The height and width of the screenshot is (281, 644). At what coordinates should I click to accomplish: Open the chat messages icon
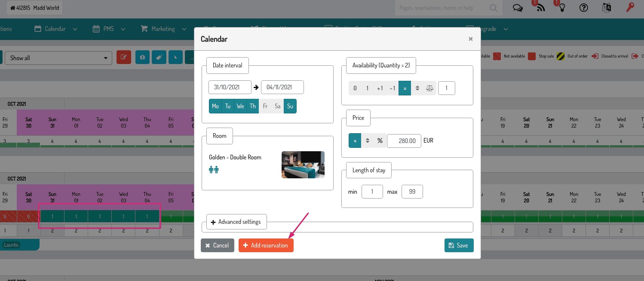coord(518,8)
